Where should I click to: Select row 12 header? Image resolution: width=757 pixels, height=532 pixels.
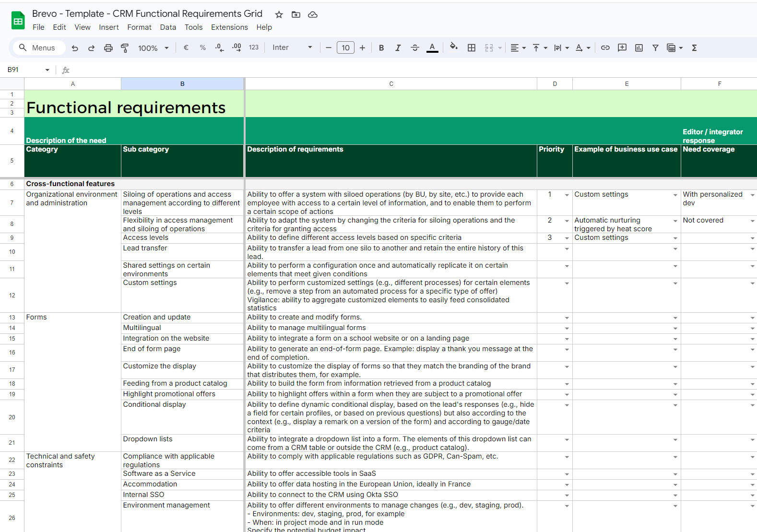[x=12, y=296]
